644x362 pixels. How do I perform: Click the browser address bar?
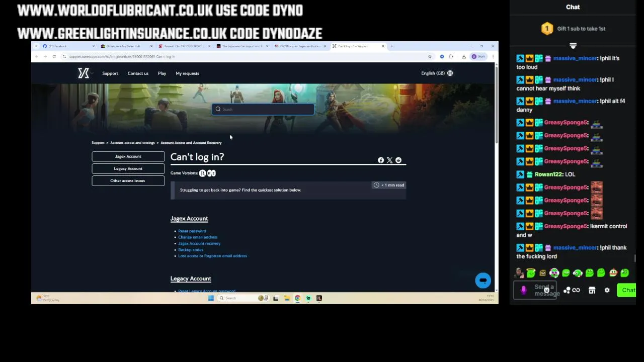coord(247,56)
